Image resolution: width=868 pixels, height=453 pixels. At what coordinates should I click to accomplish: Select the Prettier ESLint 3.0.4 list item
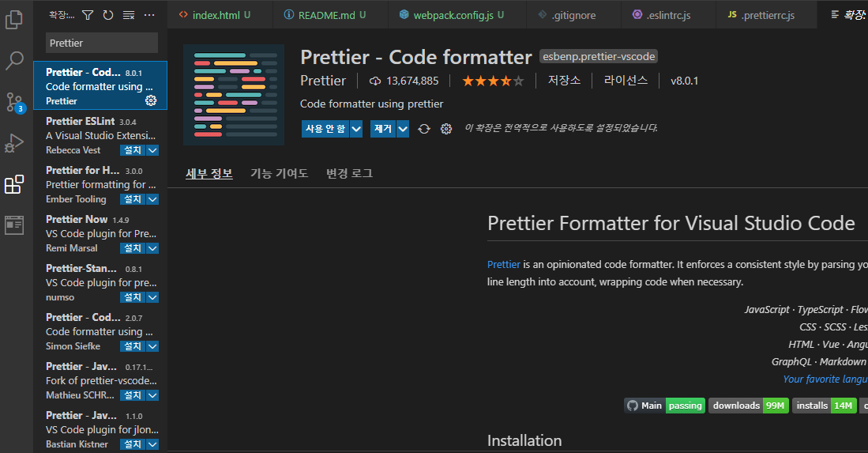pyautogui.click(x=100, y=134)
